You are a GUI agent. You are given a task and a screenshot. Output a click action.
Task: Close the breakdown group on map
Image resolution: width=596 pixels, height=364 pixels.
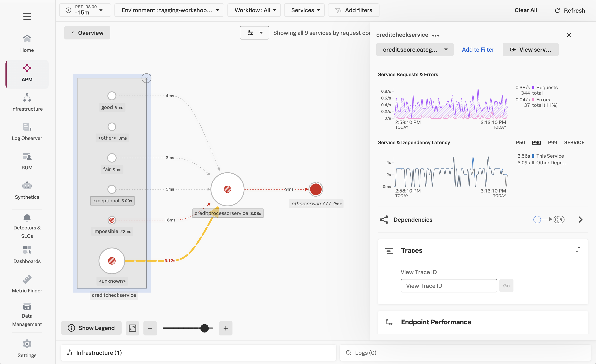click(146, 78)
